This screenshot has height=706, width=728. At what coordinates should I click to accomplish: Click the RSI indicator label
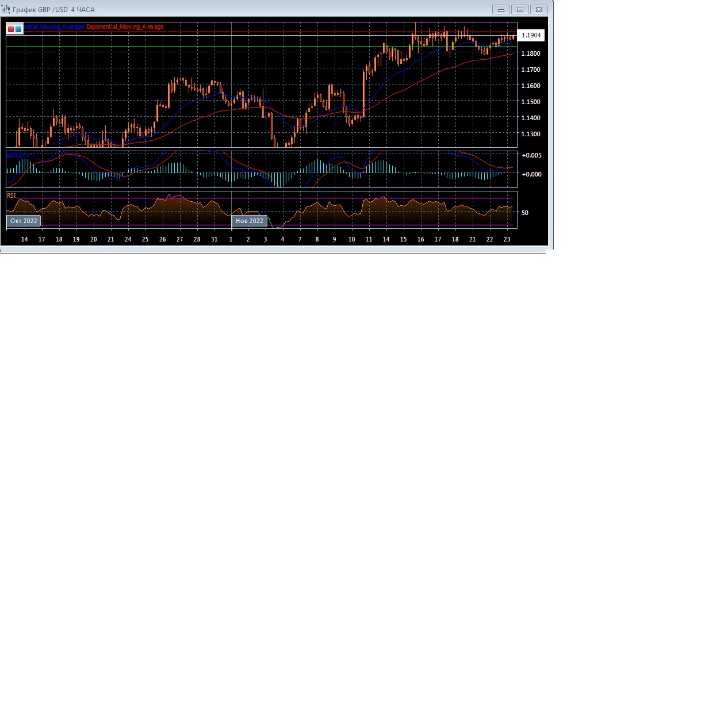pos(12,195)
